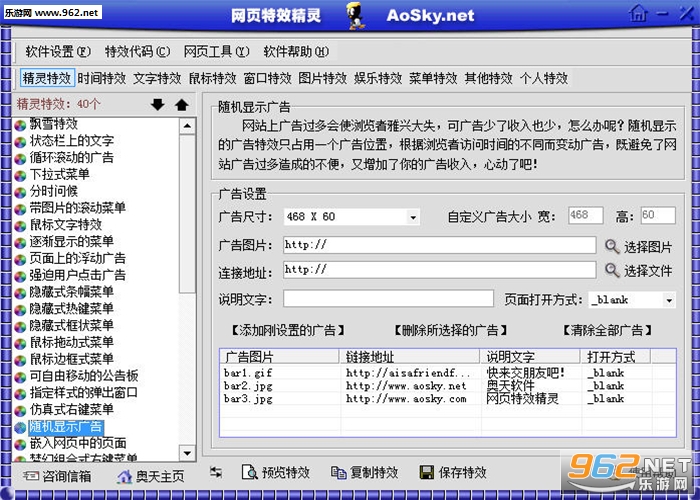This screenshot has width=700, height=500.
Task: Click the swap arrows icon in bottom toolbar
Action: pyautogui.click(x=216, y=472)
